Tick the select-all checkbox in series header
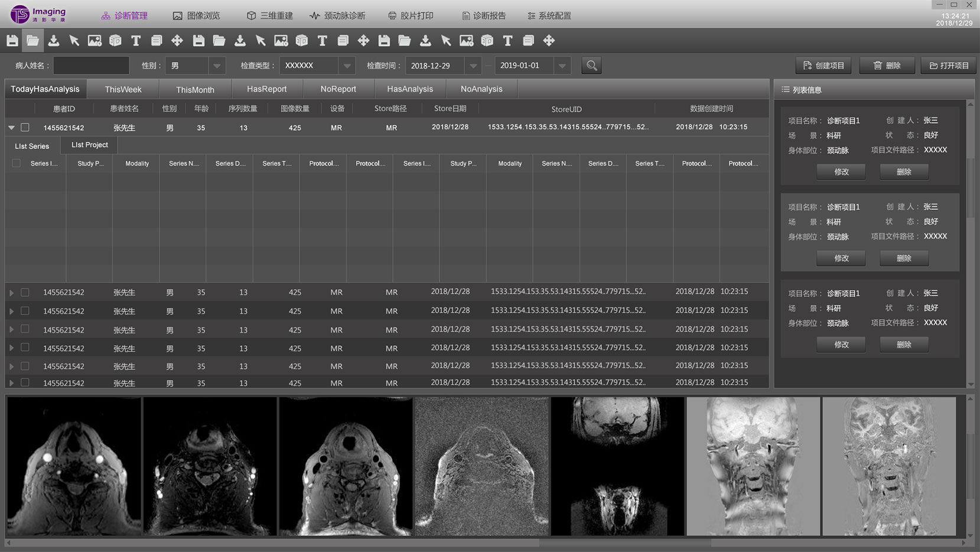The width and height of the screenshot is (980, 552). pos(16,163)
